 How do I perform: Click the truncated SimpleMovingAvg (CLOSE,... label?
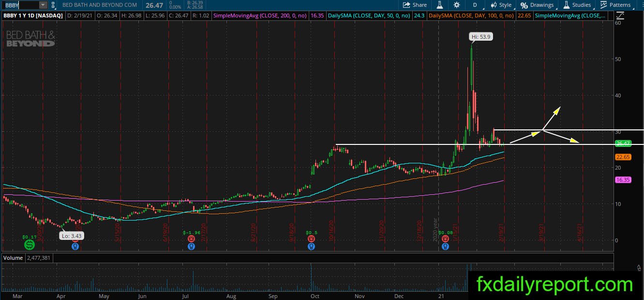point(570,16)
